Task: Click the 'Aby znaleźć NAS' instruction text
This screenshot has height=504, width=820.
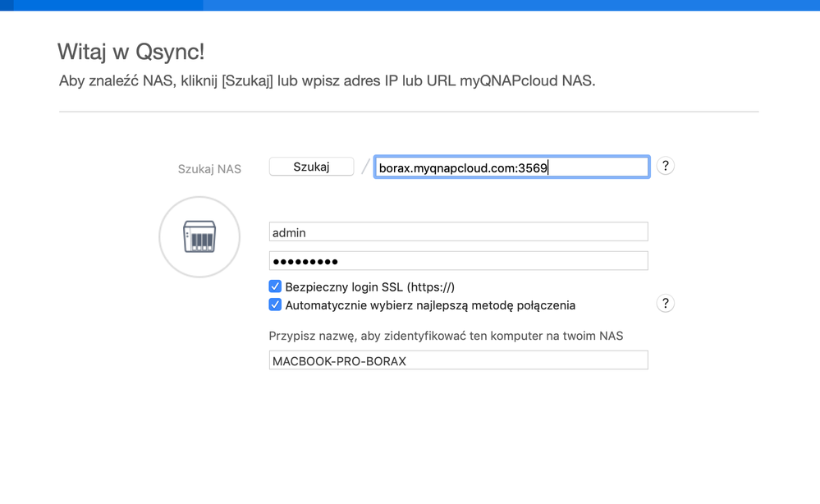Action: pos(327,81)
